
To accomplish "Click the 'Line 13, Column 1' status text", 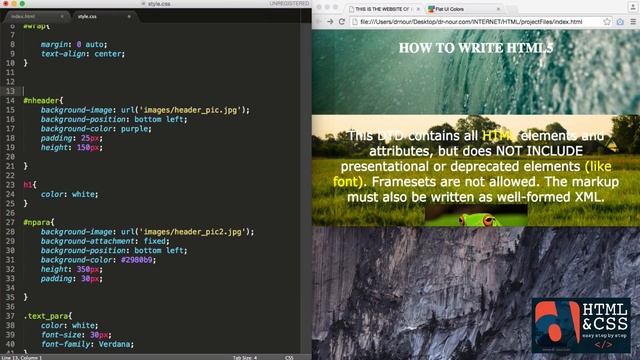I will click(x=21, y=358).
